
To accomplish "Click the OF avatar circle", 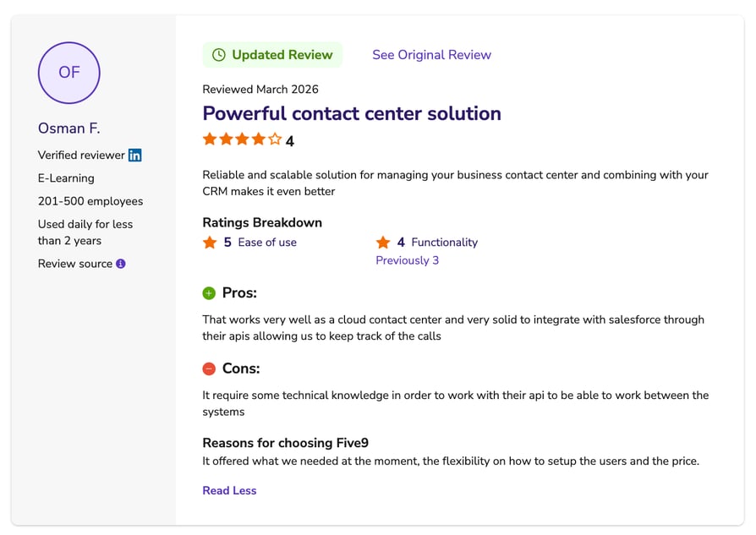I will click(x=69, y=73).
